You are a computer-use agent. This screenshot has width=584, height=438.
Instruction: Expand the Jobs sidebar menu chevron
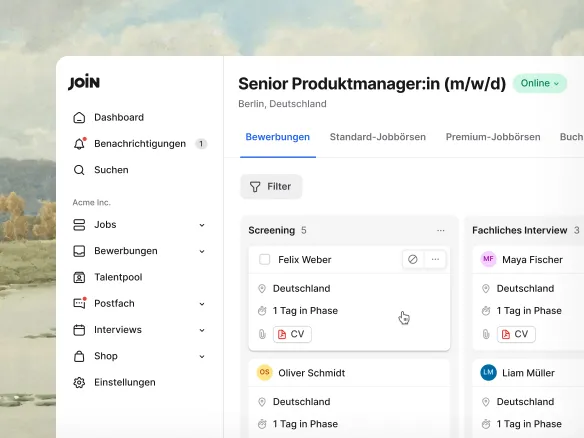[202, 225]
